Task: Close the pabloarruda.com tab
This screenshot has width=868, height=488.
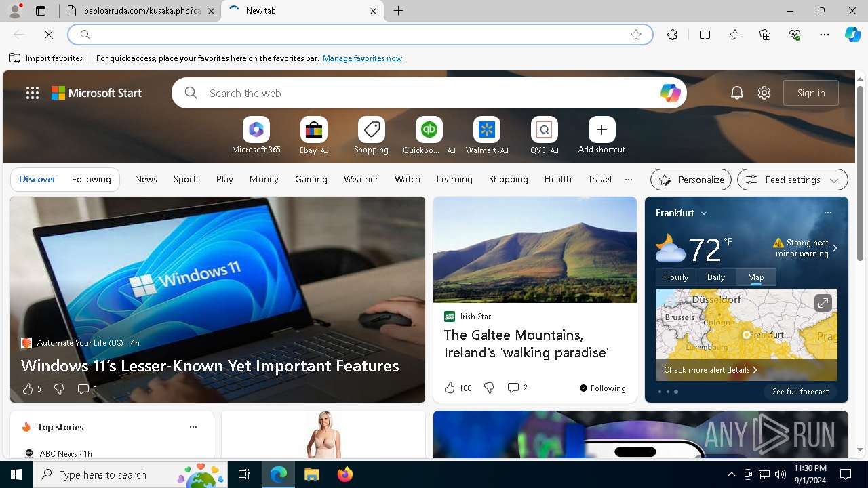Action: [x=211, y=11]
